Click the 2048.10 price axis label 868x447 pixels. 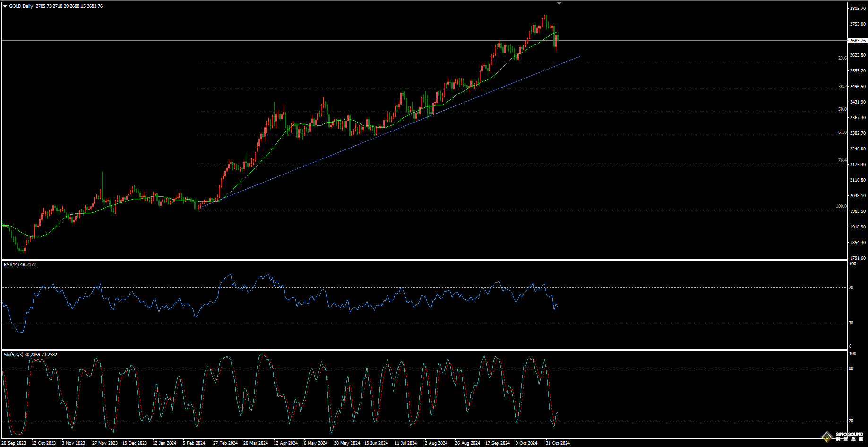coord(858,196)
